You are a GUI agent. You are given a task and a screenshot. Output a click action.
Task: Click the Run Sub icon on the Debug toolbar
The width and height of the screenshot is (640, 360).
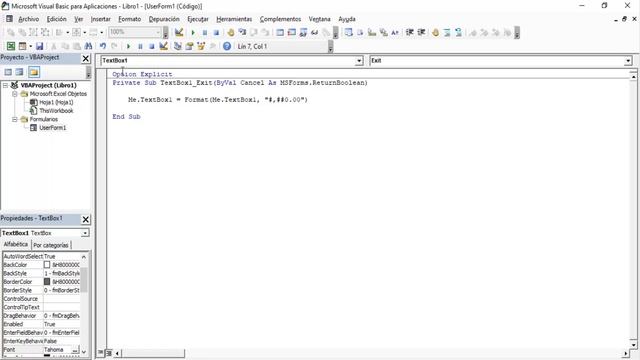click(193, 32)
